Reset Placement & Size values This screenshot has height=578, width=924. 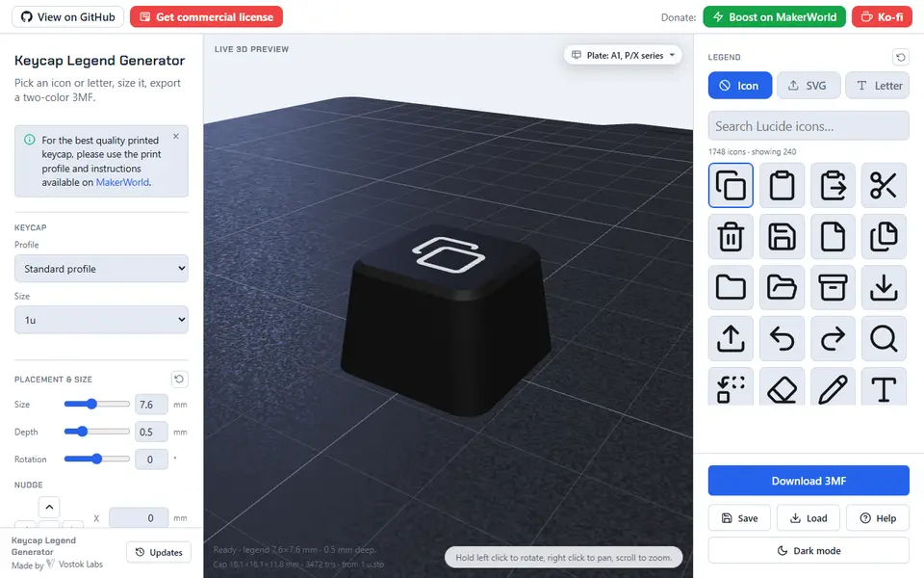coord(179,379)
